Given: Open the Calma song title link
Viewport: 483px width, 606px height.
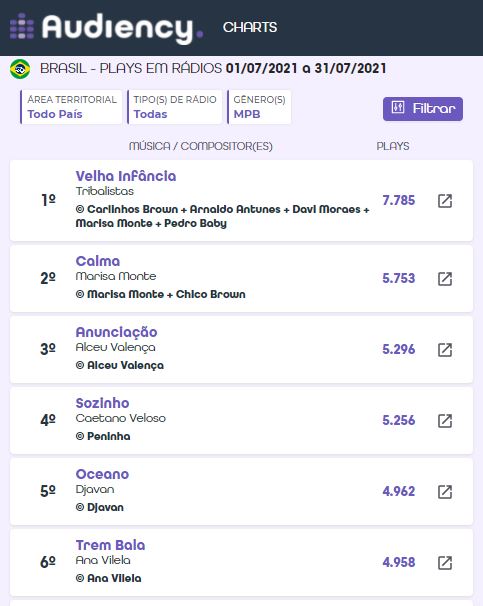Looking at the screenshot, I should (98, 261).
